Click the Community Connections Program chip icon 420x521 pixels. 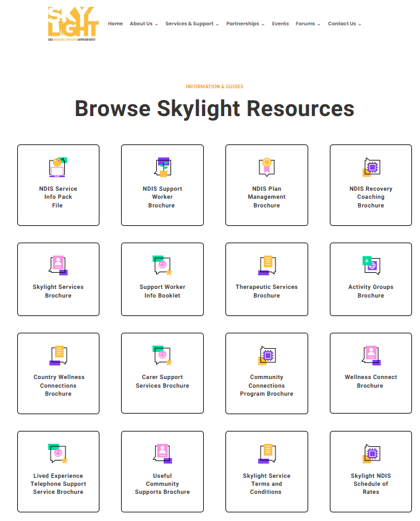(267, 355)
